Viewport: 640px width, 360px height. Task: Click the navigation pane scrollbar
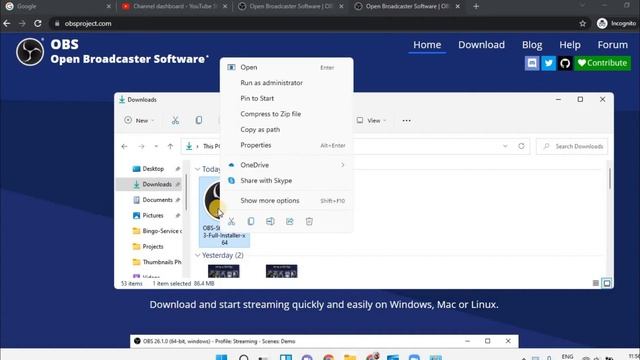186,192
